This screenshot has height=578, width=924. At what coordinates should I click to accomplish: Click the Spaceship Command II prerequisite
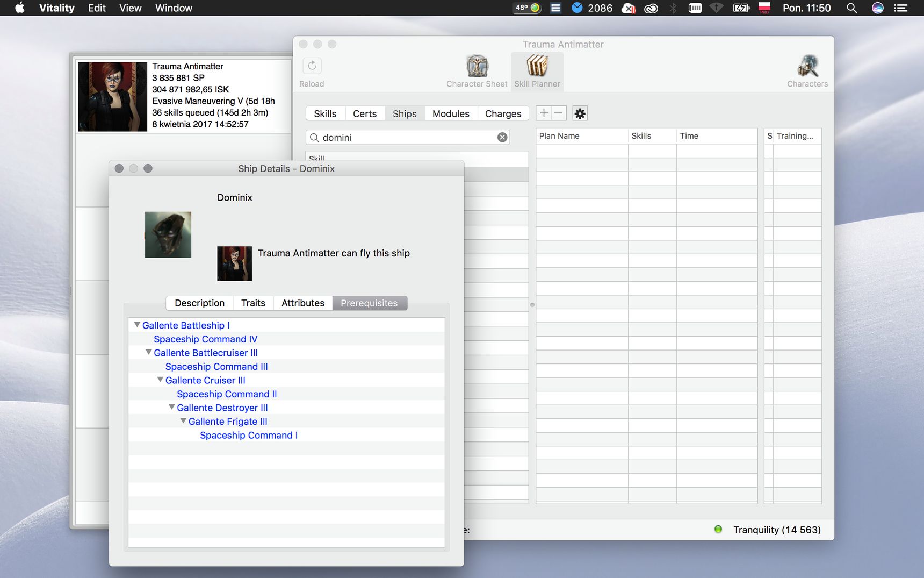227,394
